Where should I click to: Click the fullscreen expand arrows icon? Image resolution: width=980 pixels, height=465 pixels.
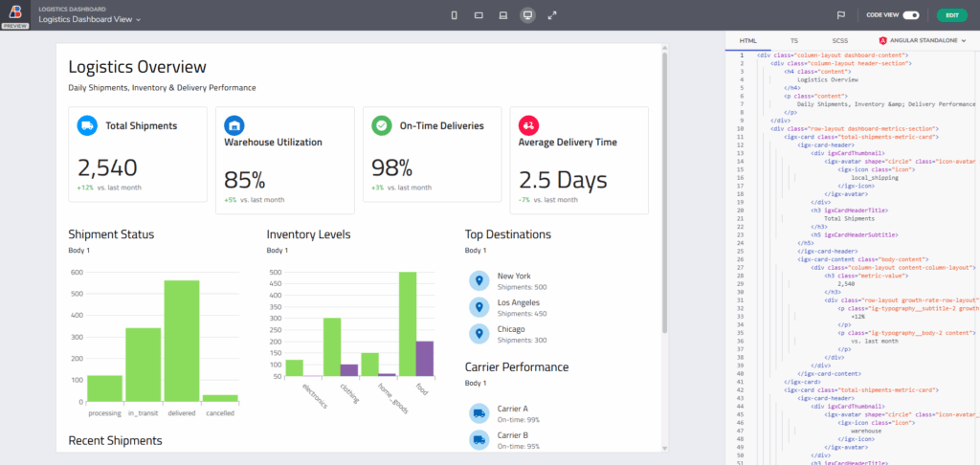click(552, 15)
